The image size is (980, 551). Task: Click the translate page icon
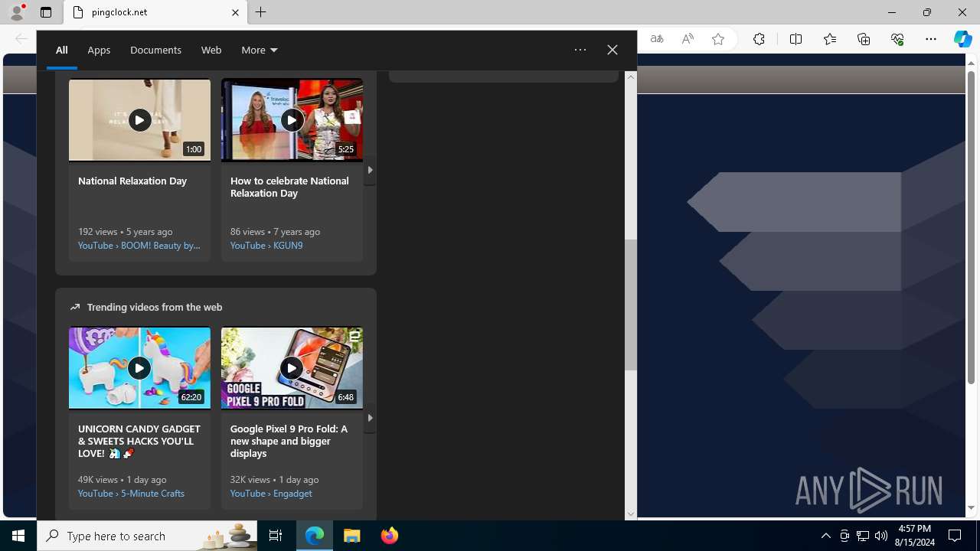pyautogui.click(x=657, y=39)
